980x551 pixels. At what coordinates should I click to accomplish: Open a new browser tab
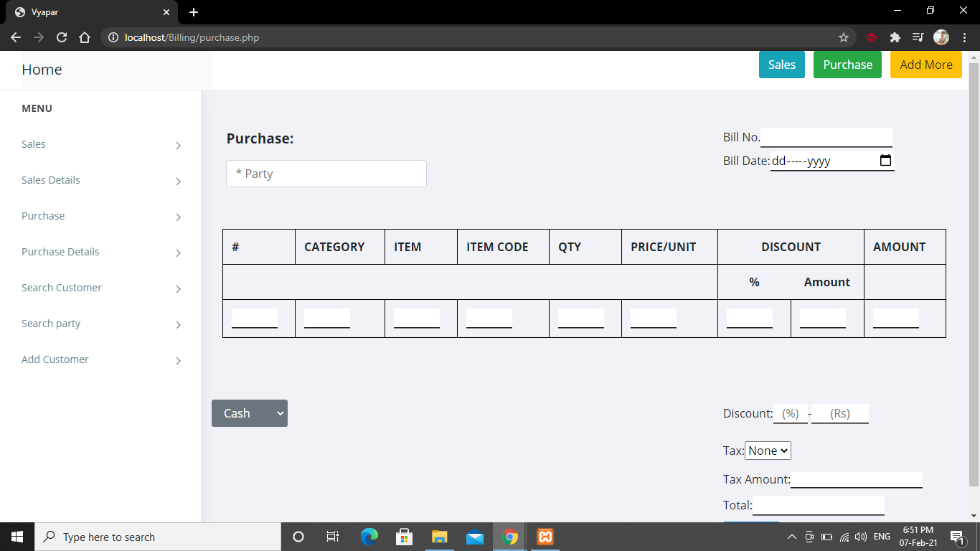194,12
